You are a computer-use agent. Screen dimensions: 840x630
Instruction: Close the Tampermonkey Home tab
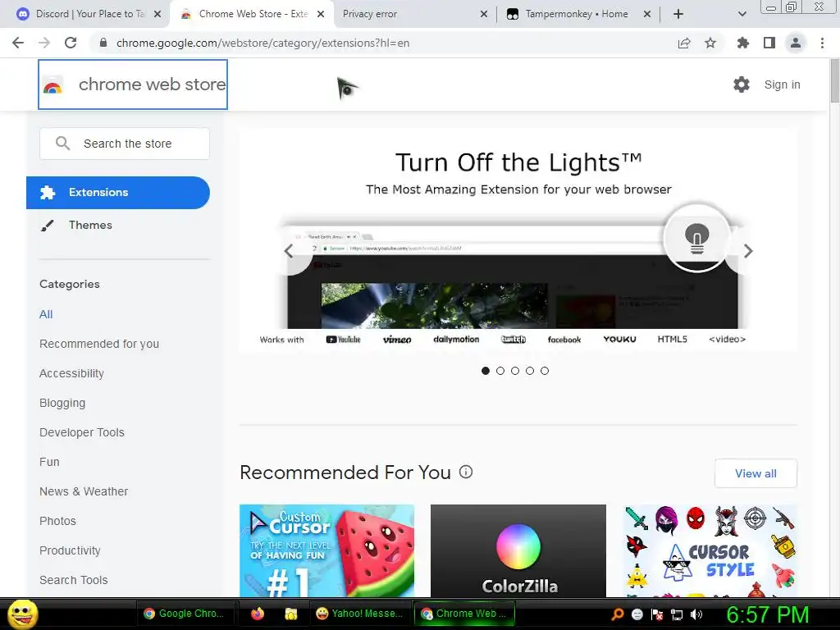(647, 14)
